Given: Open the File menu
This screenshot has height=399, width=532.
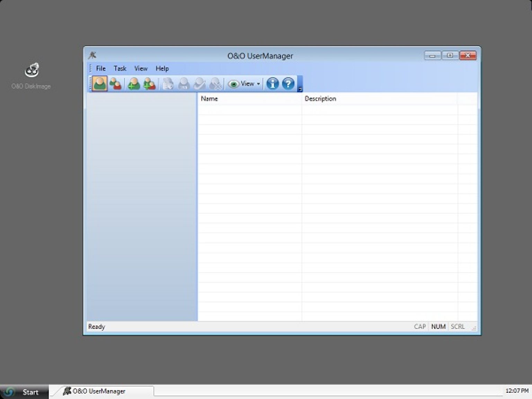Looking at the screenshot, I should pyautogui.click(x=101, y=69).
